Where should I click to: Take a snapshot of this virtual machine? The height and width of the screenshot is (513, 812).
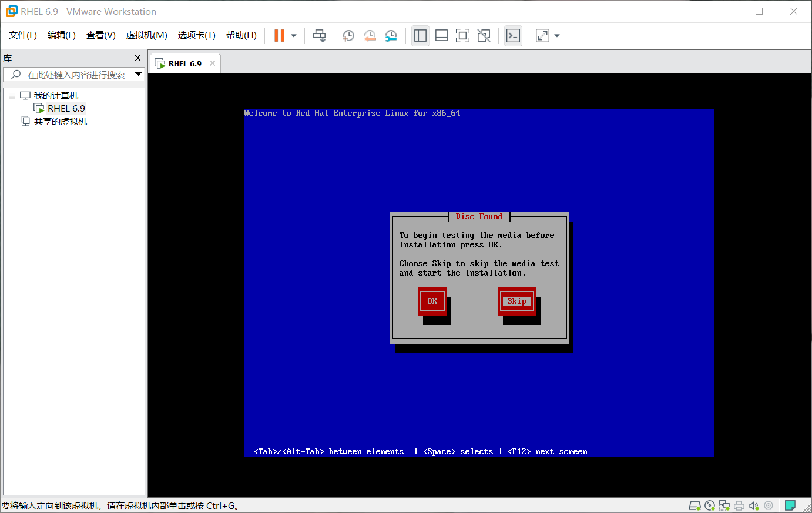(348, 36)
